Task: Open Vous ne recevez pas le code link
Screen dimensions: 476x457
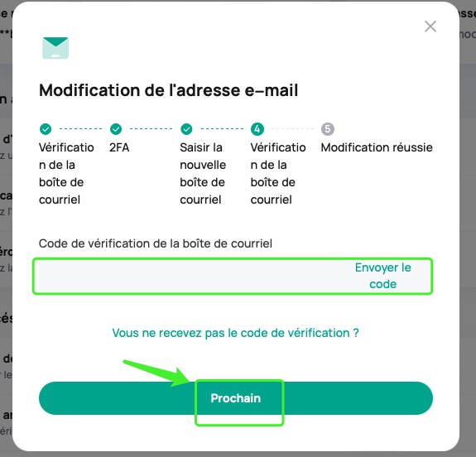Action: [236, 333]
